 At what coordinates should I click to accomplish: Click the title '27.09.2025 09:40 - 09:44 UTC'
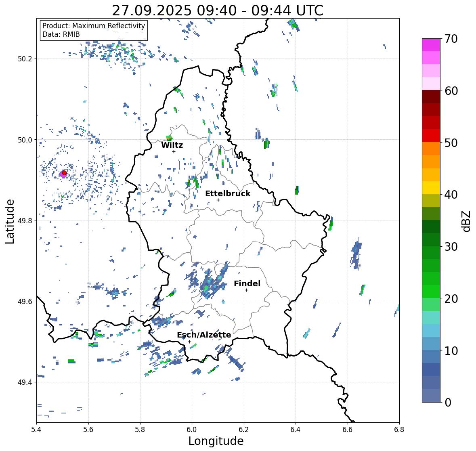click(218, 10)
